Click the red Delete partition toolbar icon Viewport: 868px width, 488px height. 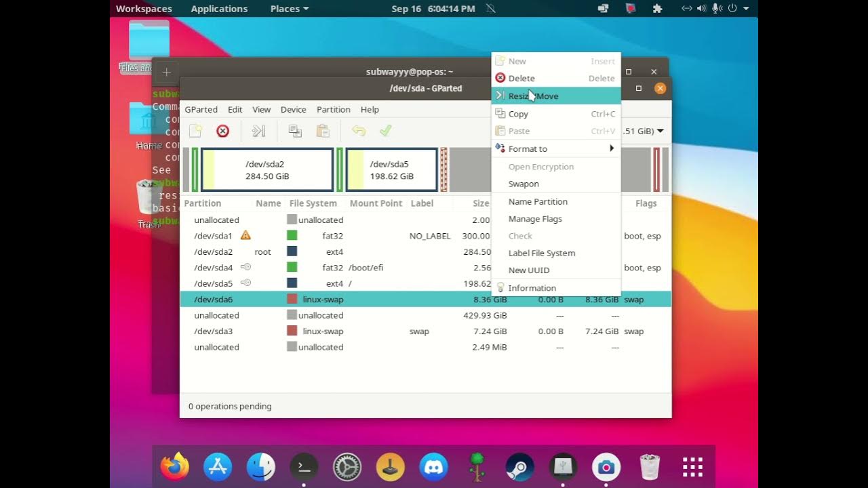coord(222,131)
